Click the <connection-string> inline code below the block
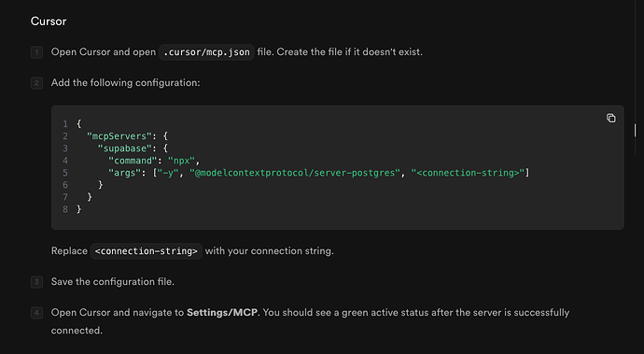The width and height of the screenshot is (644, 354). pos(147,251)
